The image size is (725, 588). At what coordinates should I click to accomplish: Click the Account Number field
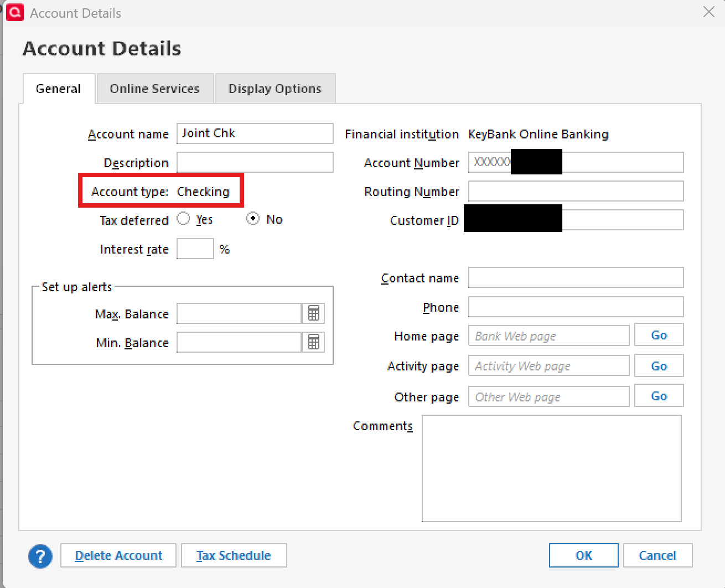coord(576,162)
